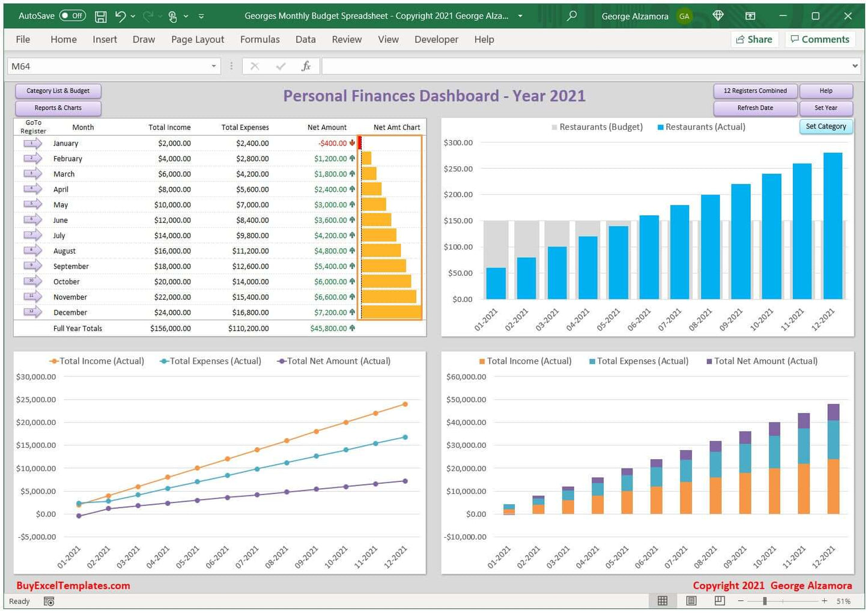Click the dashboard Help button
This screenshot has height=613, width=868.
pos(826,91)
